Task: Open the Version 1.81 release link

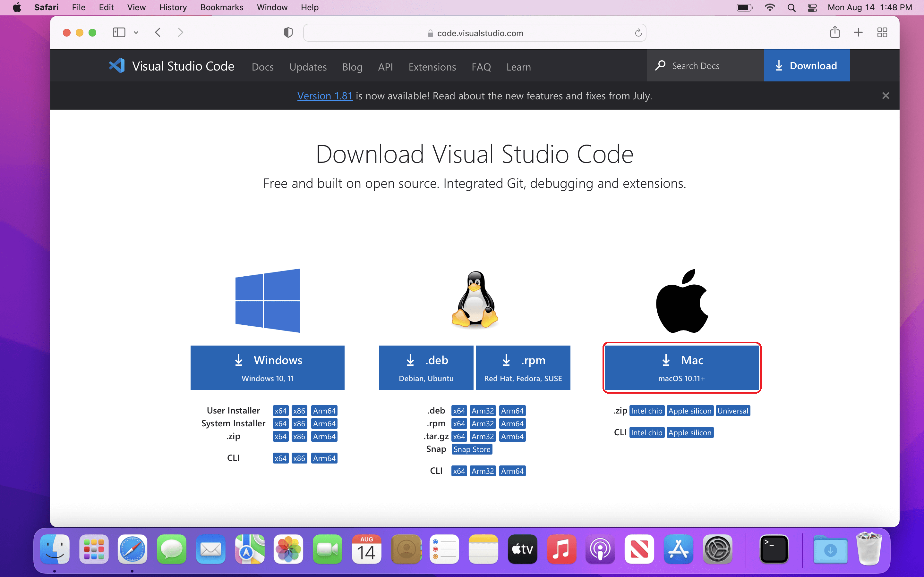Action: [325, 96]
